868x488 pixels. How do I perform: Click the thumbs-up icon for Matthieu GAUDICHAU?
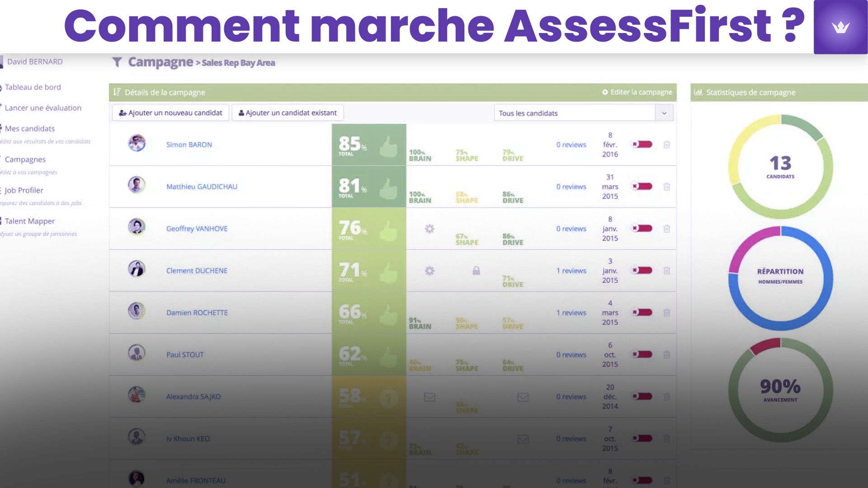tap(388, 188)
